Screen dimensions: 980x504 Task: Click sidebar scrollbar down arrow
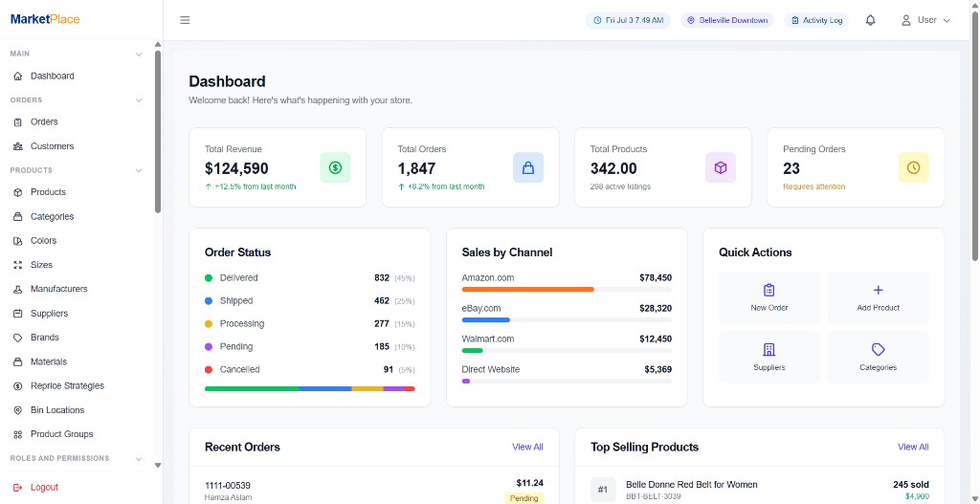pyautogui.click(x=158, y=466)
